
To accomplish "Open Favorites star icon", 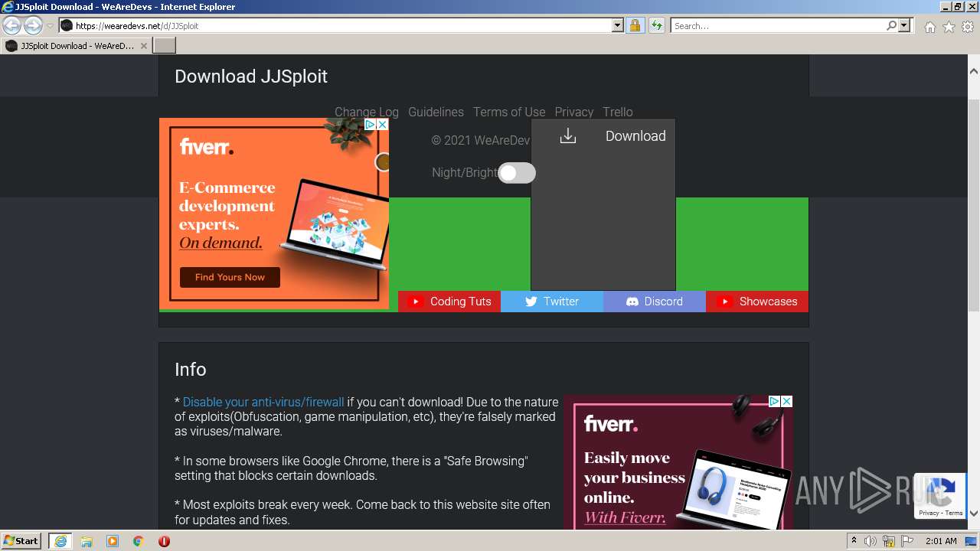I will (x=949, y=27).
